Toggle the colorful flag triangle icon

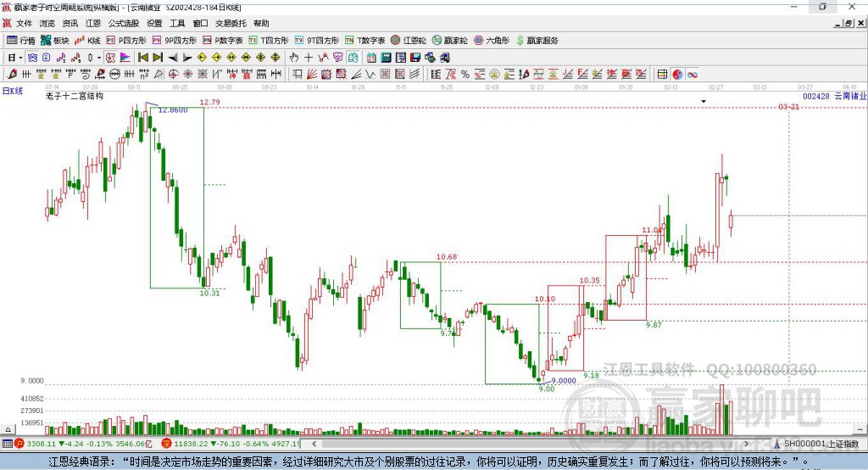[125, 58]
